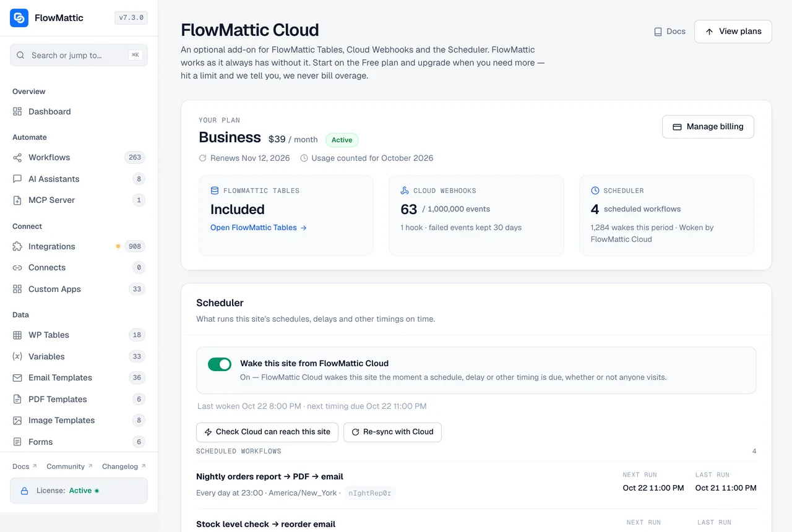792x532 pixels.
Task: Open Changelog link in sidebar footer
Action: point(124,466)
